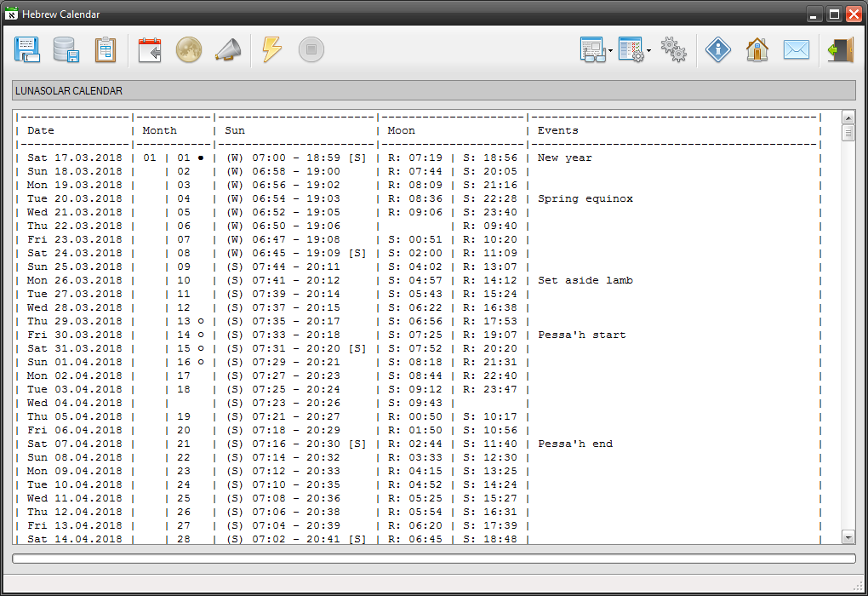Click the 'Moon' column header
The height and width of the screenshot is (596, 868).
point(402,131)
